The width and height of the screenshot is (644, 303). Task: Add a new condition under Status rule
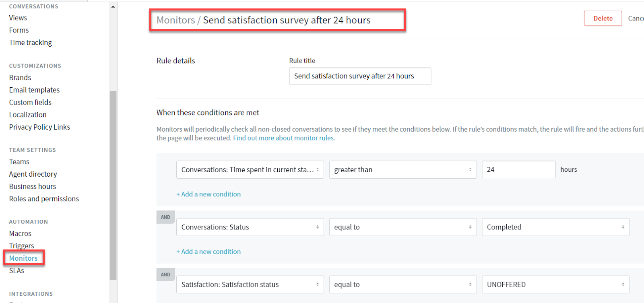208,252
